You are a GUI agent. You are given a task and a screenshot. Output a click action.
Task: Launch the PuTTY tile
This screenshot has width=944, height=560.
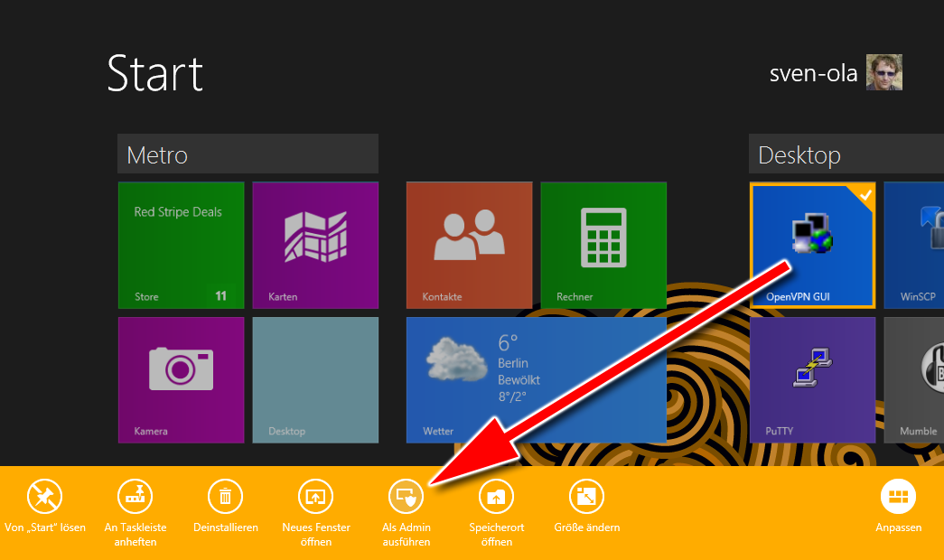click(x=811, y=379)
